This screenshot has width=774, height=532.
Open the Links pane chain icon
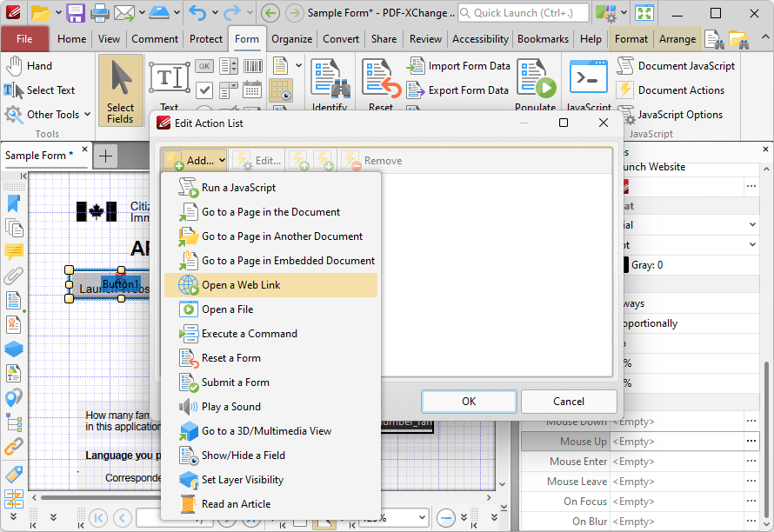13,446
